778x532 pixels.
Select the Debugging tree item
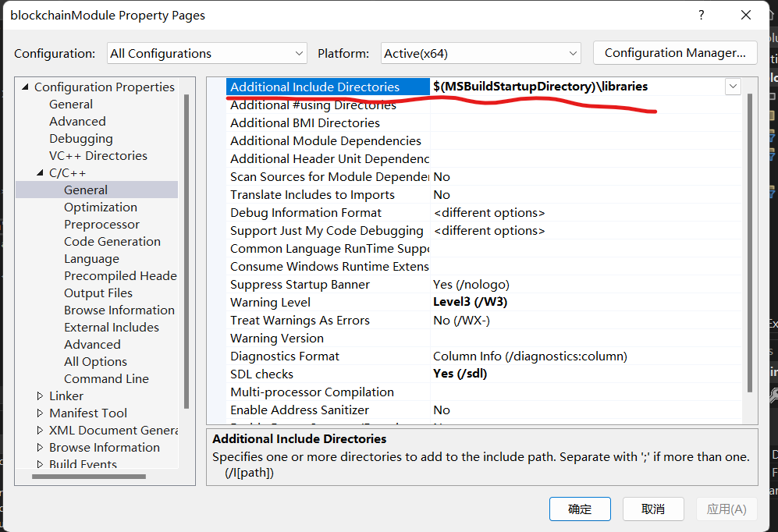[81, 139]
